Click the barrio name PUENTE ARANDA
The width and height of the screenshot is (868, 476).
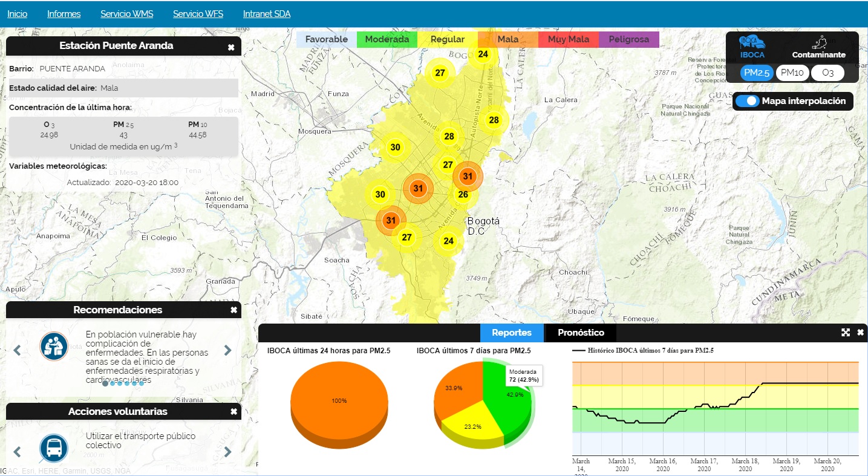(x=73, y=69)
